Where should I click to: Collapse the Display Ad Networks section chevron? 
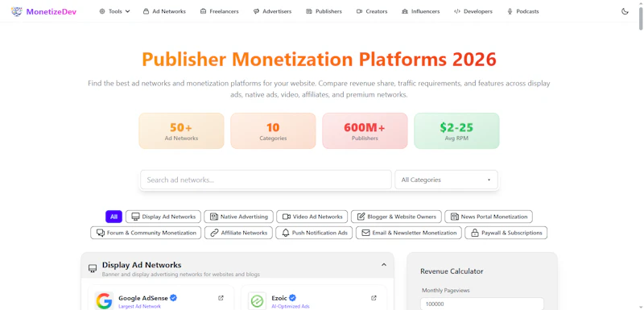coord(384,265)
